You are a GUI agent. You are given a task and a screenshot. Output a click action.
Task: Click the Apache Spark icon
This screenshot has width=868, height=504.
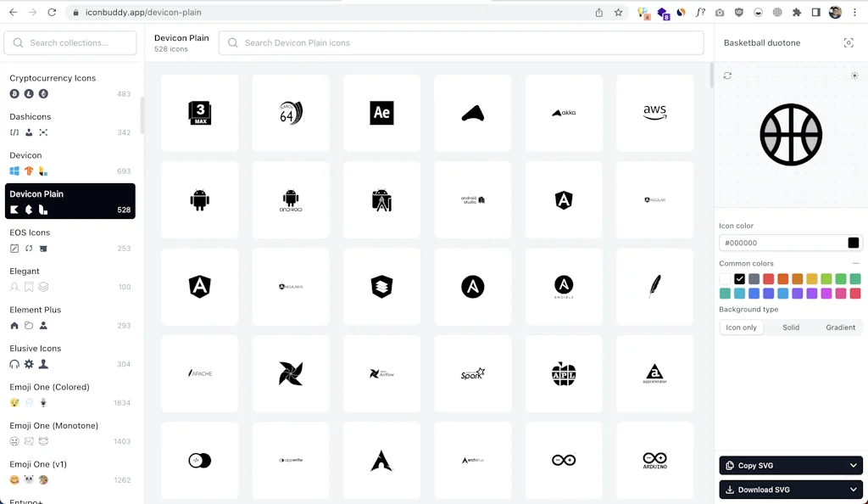tap(472, 373)
